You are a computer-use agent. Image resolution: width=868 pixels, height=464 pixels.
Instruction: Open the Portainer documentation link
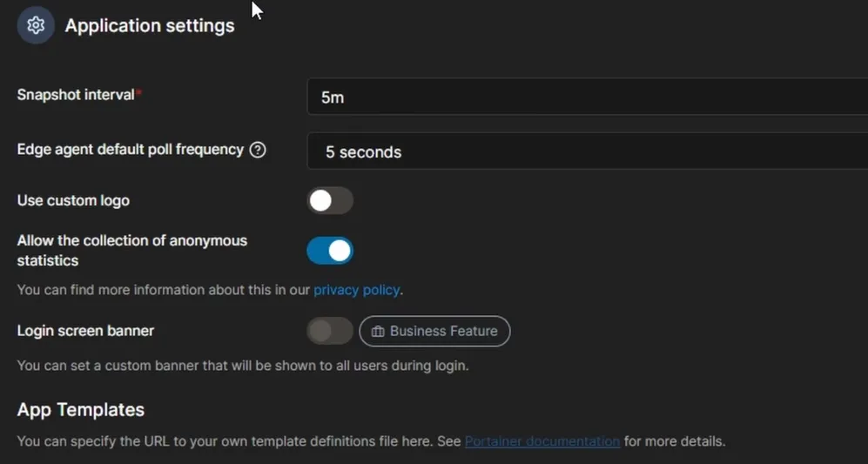coord(542,441)
